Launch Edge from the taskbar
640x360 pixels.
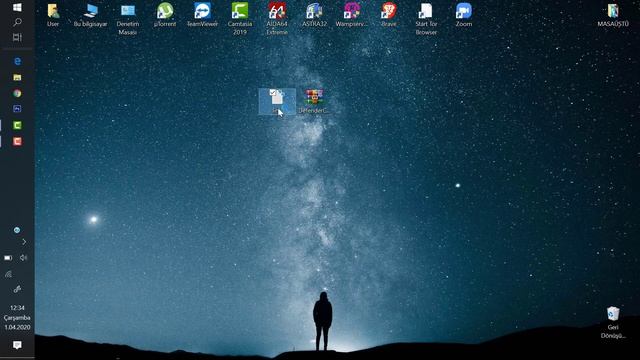pyautogui.click(x=17, y=61)
